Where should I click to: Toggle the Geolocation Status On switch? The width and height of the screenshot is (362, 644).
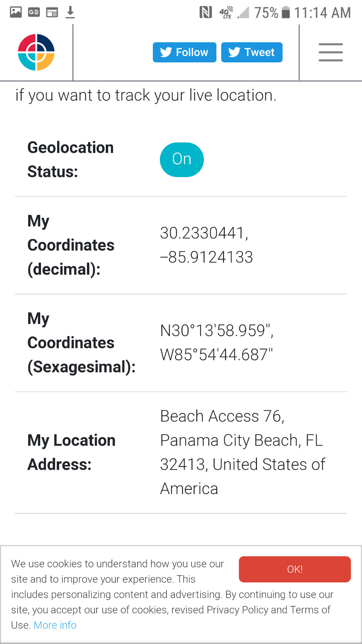pyautogui.click(x=182, y=159)
